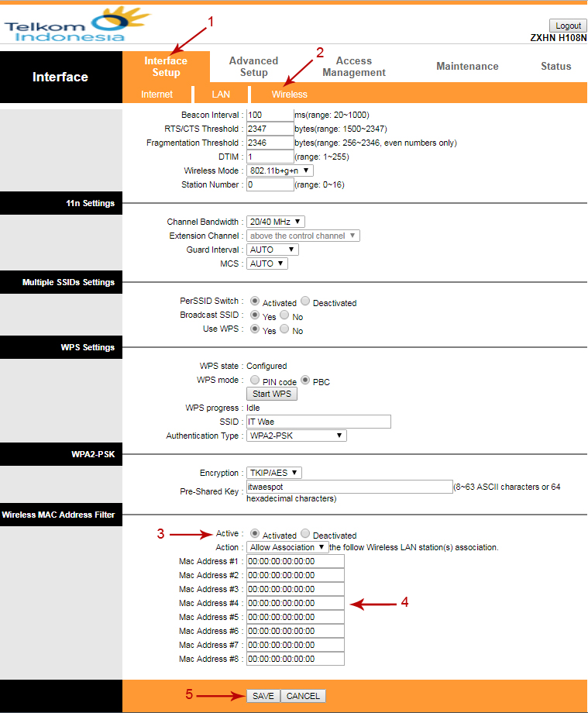Set PerSSID Switch to Deactivated
Viewport: 588px width, 713px height.
tap(305, 301)
